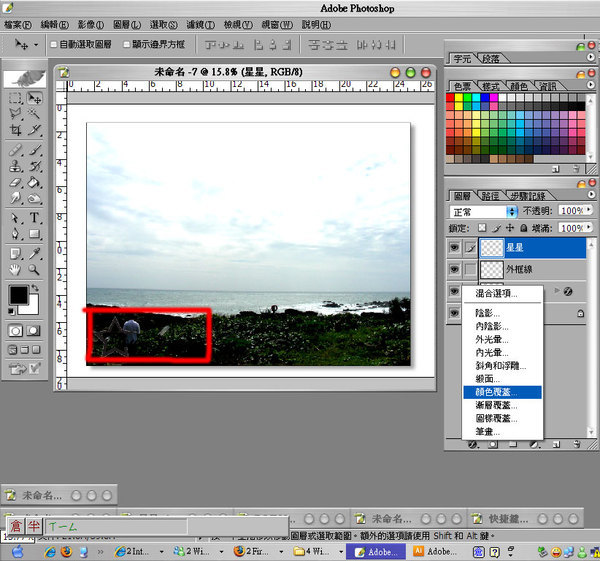The image size is (600, 561).
Task: Click the add layer style button at panel bottom
Action: 473,445
